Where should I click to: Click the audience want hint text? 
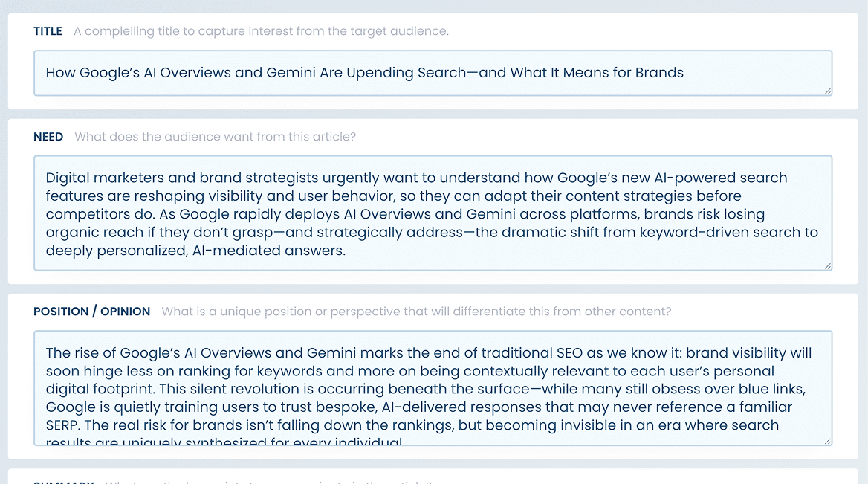tap(214, 136)
